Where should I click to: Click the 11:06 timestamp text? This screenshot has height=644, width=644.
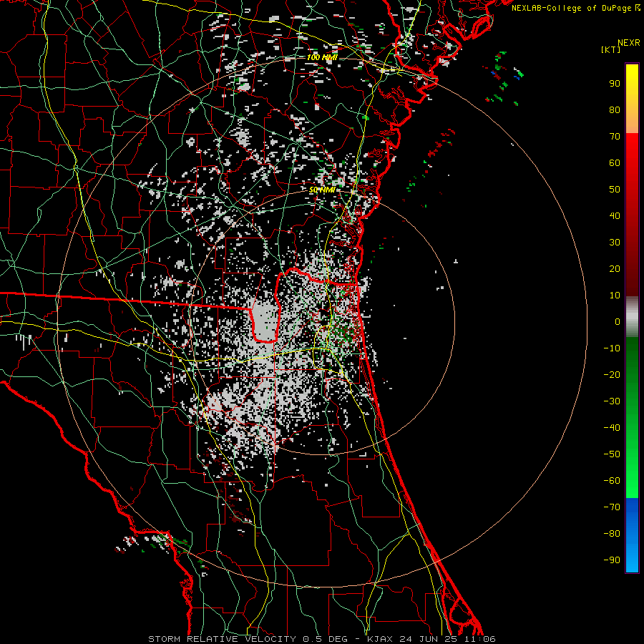[x=482, y=639]
